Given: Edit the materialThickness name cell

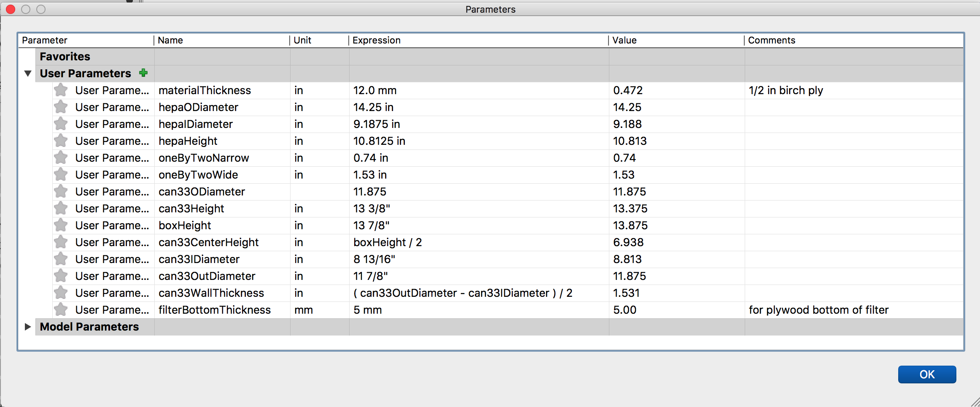Looking at the screenshot, I should (x=222, y=90).
